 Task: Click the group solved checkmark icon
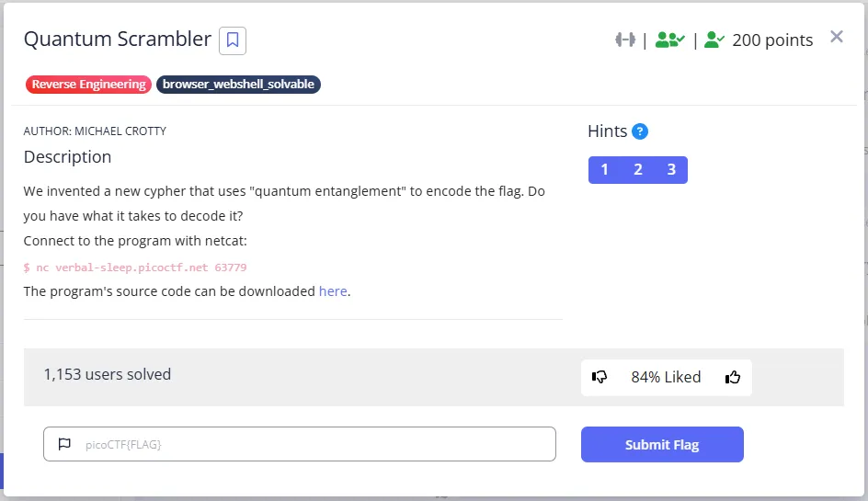(x=669, y=40)
